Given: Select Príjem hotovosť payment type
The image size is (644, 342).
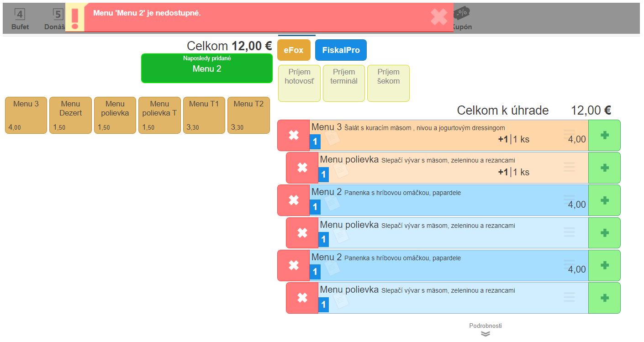Looking at the screenshot, I should click(299, 83).
